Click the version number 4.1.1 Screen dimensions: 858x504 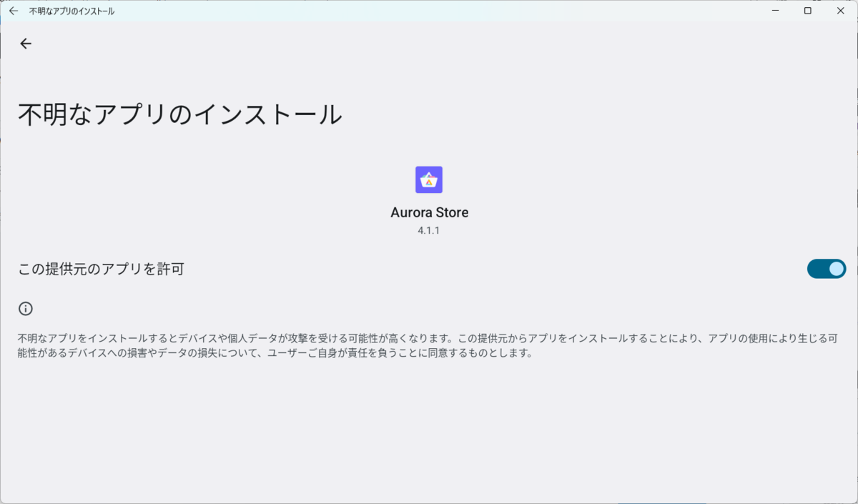pyautogui.click(x=428, y=231)
